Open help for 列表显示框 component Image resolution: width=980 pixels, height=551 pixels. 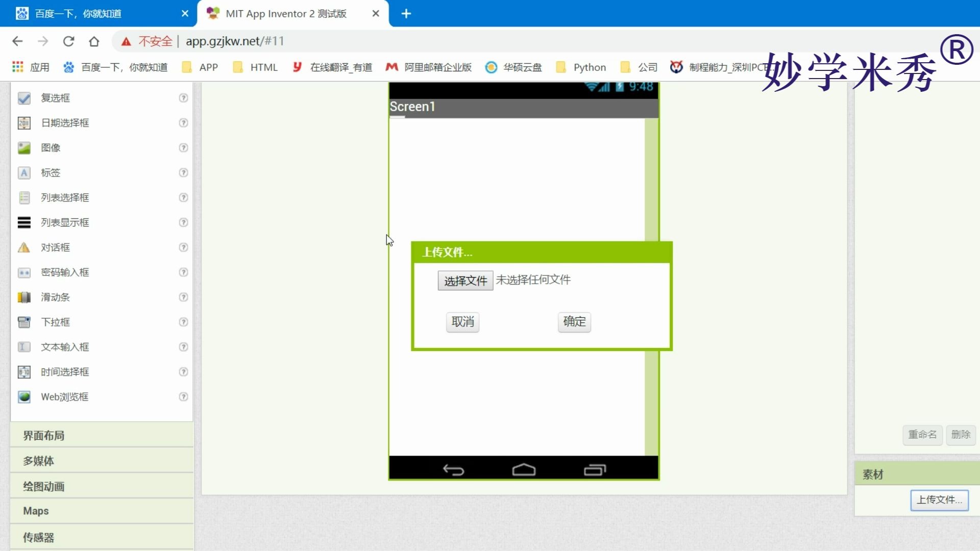(x=183, y=222)
